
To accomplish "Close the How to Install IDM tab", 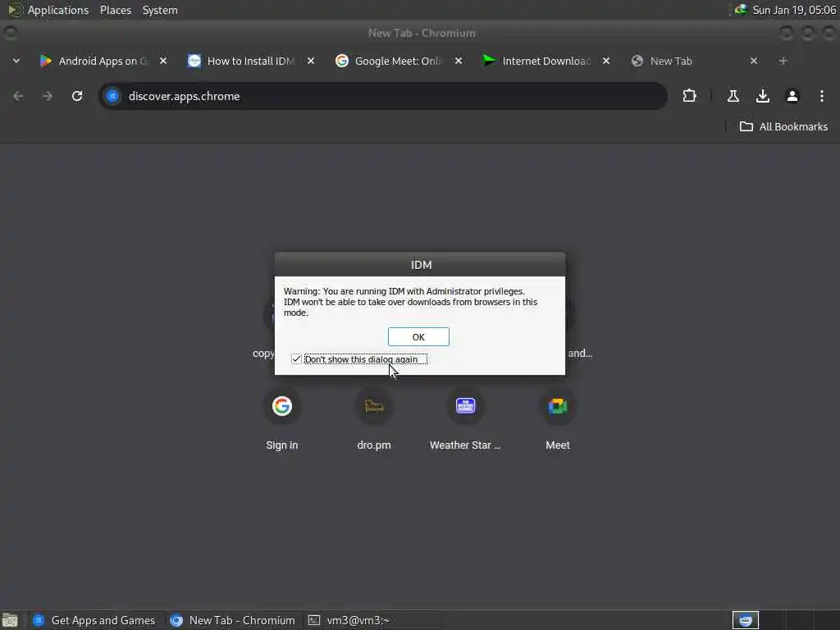I will tap(311, 61).
